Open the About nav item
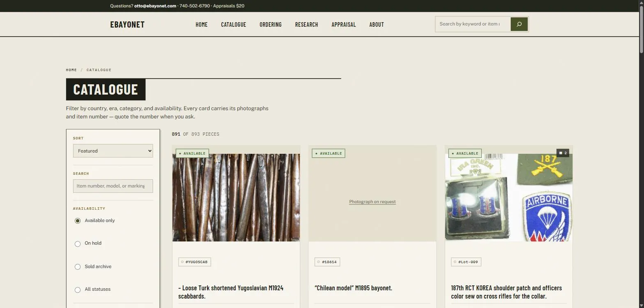This screenshot has width=644, height=308. pyautogui.click(x=377, y=25)
